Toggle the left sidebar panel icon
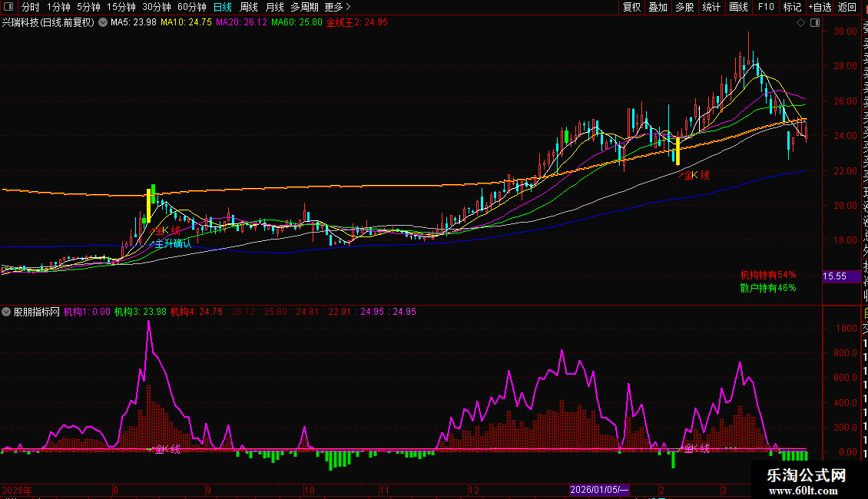 coord(9,7)
